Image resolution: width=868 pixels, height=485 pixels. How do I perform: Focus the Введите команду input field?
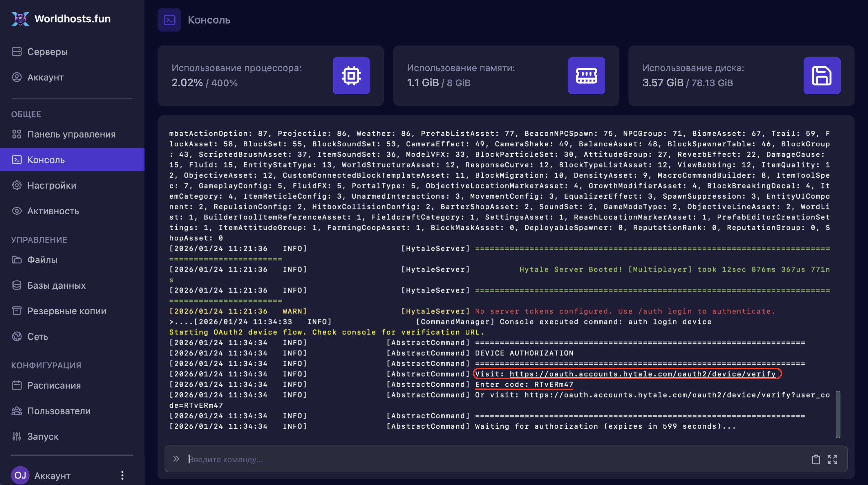coord(472,459)
